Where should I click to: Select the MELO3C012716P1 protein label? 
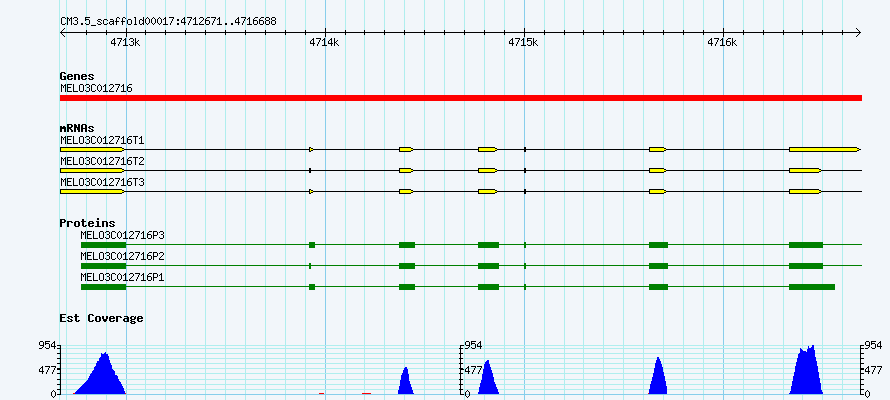tap(123, 277)
